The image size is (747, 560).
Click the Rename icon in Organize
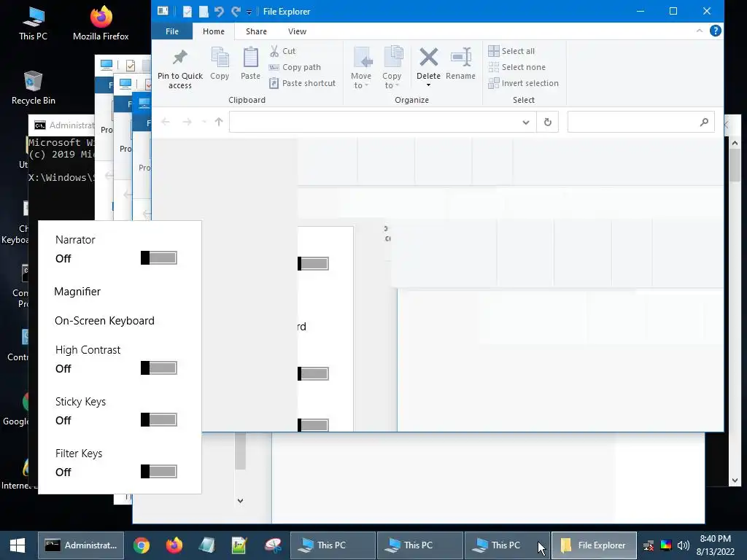tap(461, 63)
